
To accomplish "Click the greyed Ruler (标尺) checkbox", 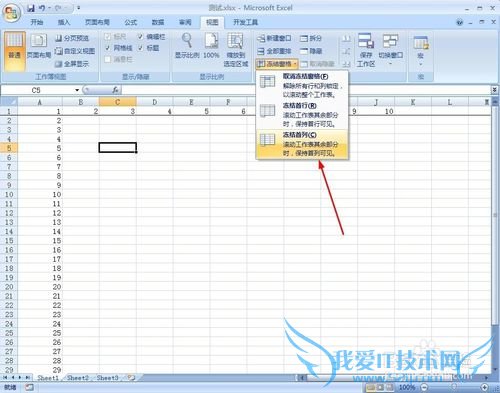I will click(x=107, y=36).
